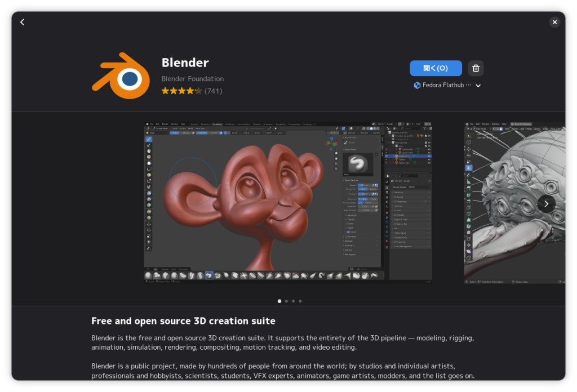Click the Blender Foundation developer name
The width and height of the screenshot is (577, 392).
192,79
